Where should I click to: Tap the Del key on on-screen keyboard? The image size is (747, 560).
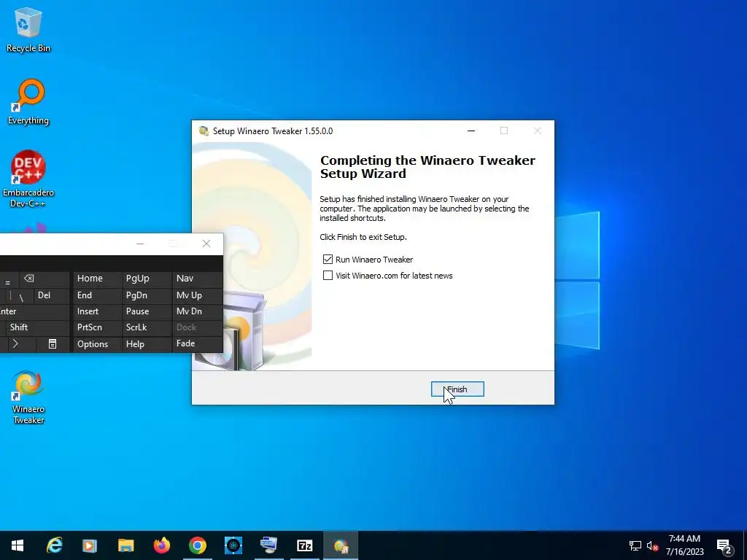52,295
